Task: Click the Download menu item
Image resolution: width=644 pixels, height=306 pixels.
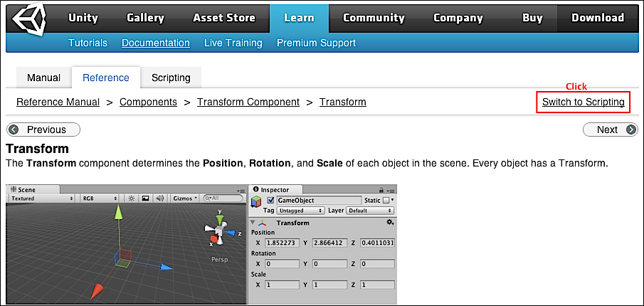Action: [x=598, y=18]
